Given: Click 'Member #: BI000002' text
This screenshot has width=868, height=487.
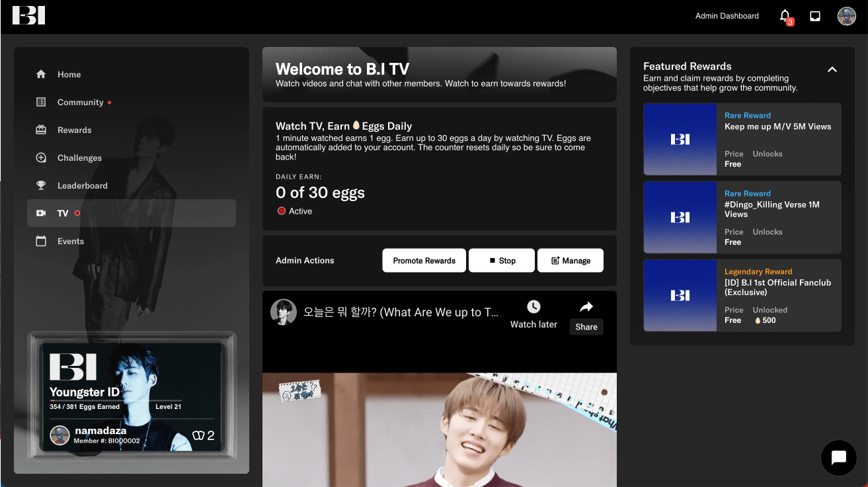Looking at the screenshot, I should (x=106, y=441).
